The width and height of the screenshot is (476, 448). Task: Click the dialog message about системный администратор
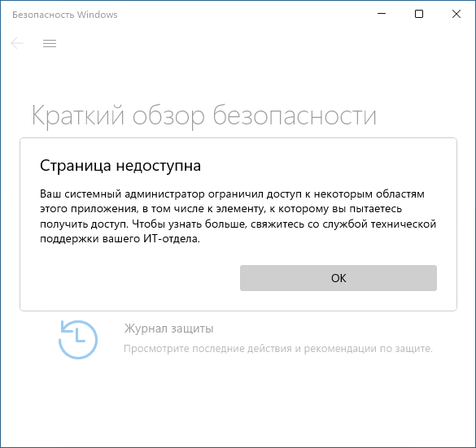(x=238, y=216)
